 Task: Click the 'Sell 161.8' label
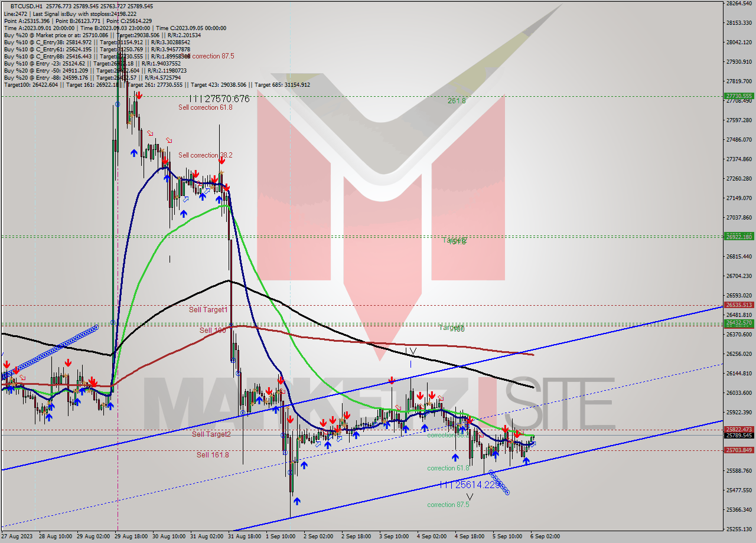click(x=212, y=454)
